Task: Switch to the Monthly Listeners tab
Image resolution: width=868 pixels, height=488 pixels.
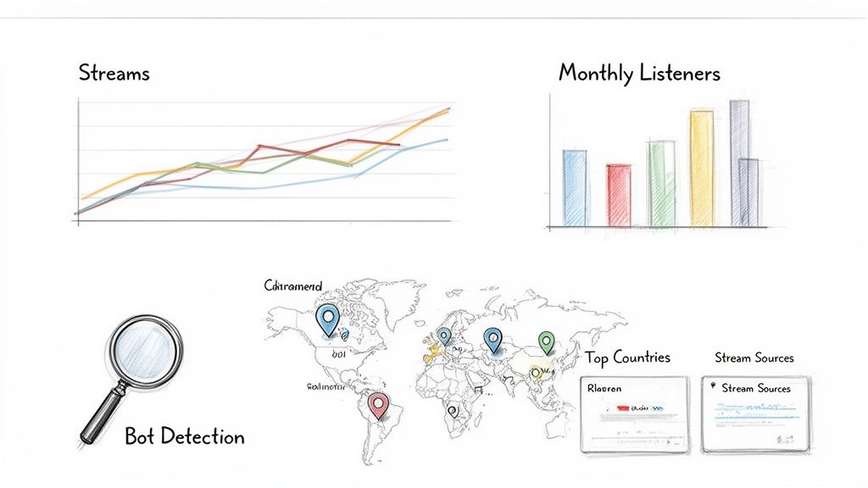Action: 638,74
